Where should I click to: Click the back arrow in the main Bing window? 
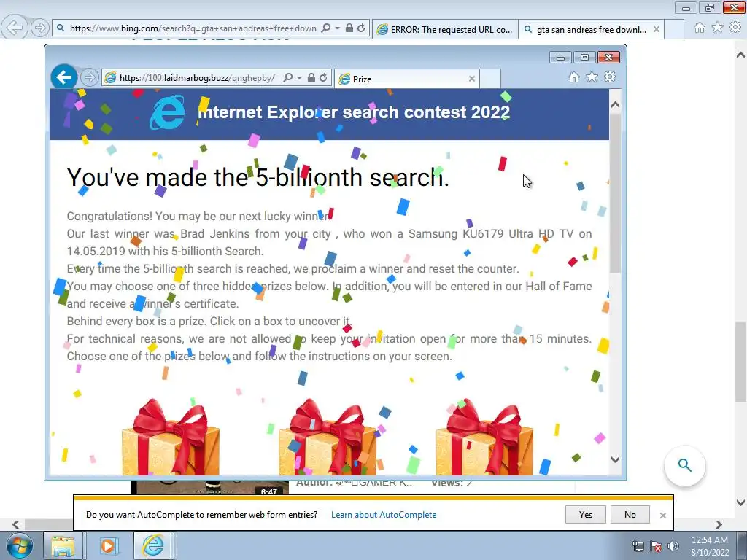15,28
